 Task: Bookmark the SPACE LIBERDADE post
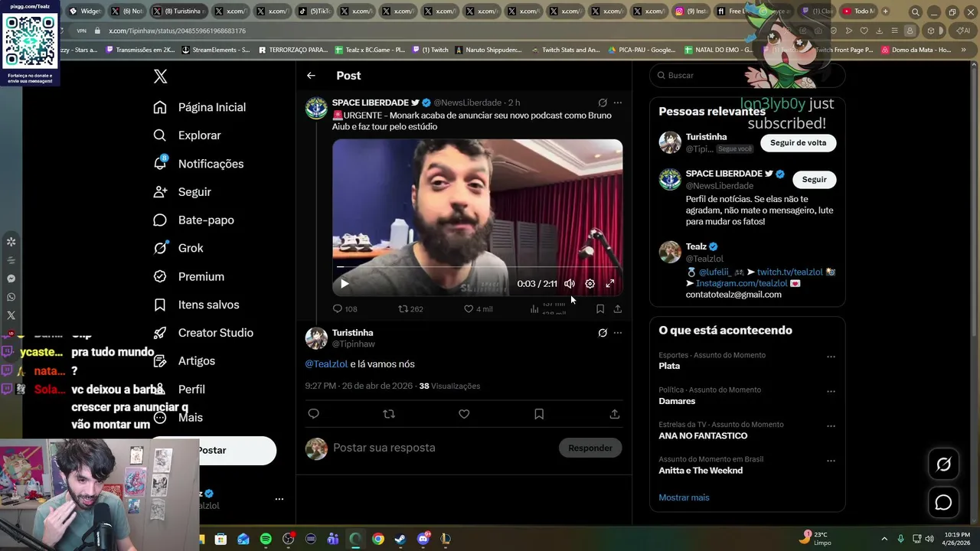[600, 309]
